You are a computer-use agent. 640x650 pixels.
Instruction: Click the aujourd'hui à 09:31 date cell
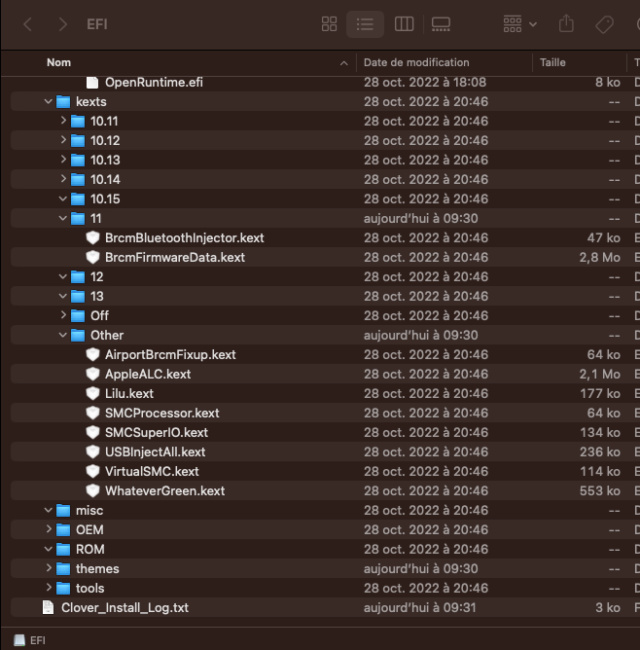[x=420, y=608]
